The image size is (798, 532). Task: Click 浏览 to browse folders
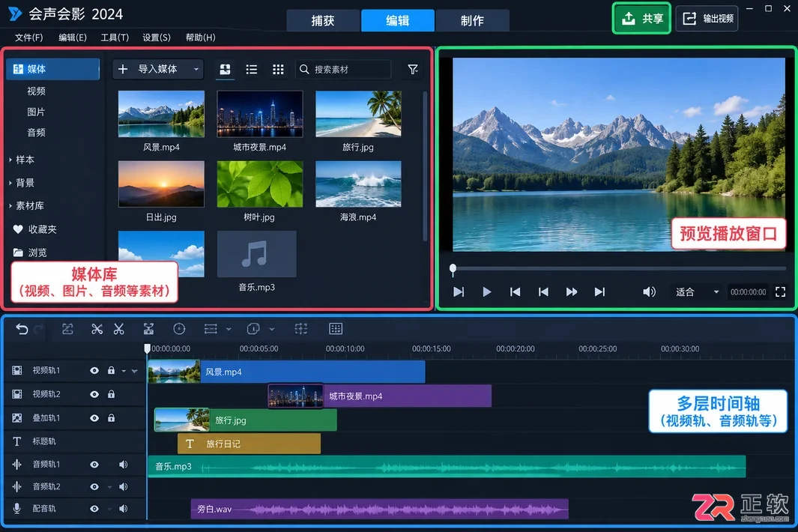click(30, 253)
